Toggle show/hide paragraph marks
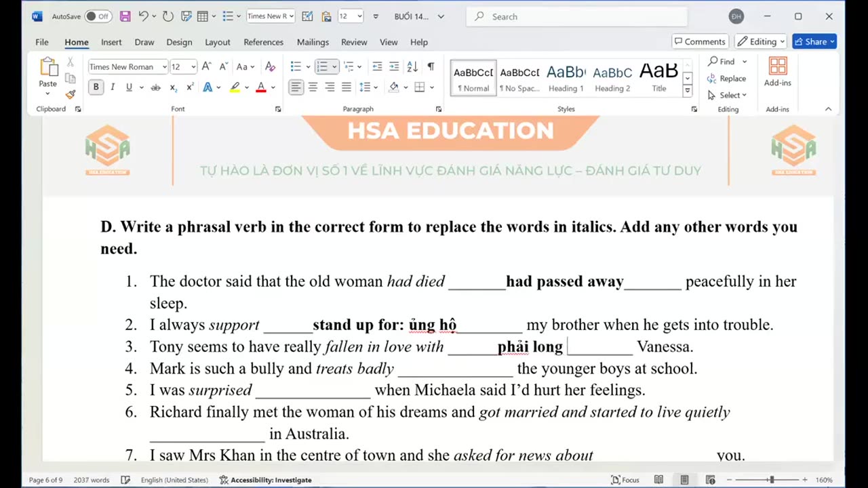Screen dimensions: 868x488 click(431, 66)
